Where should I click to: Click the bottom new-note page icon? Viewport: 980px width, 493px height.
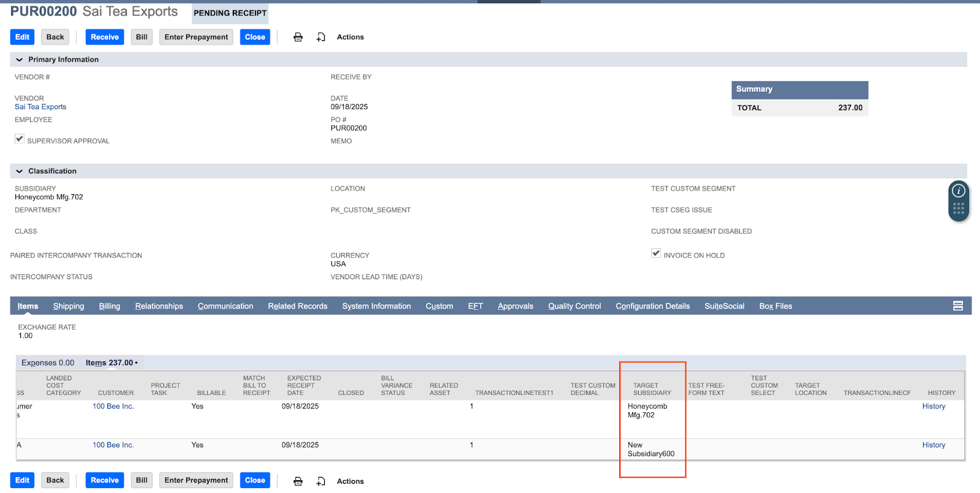[x=321, y=481]
